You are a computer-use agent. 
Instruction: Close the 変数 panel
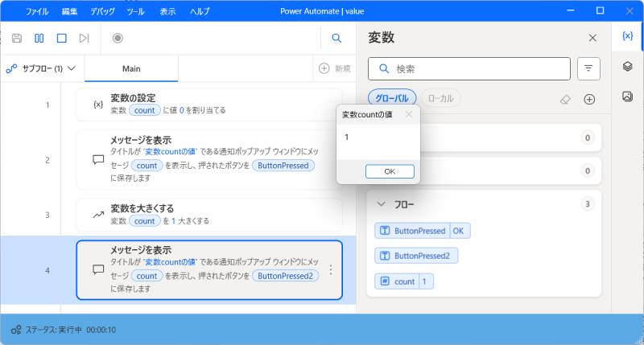tap(592, 38)
